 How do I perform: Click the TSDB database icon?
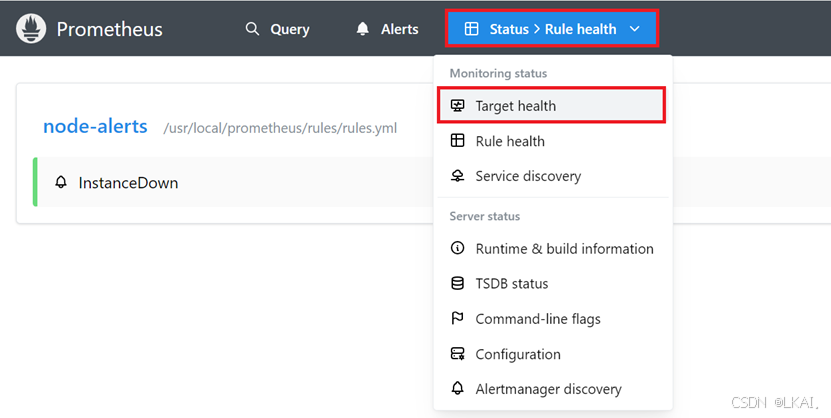[x=457, y=283]
